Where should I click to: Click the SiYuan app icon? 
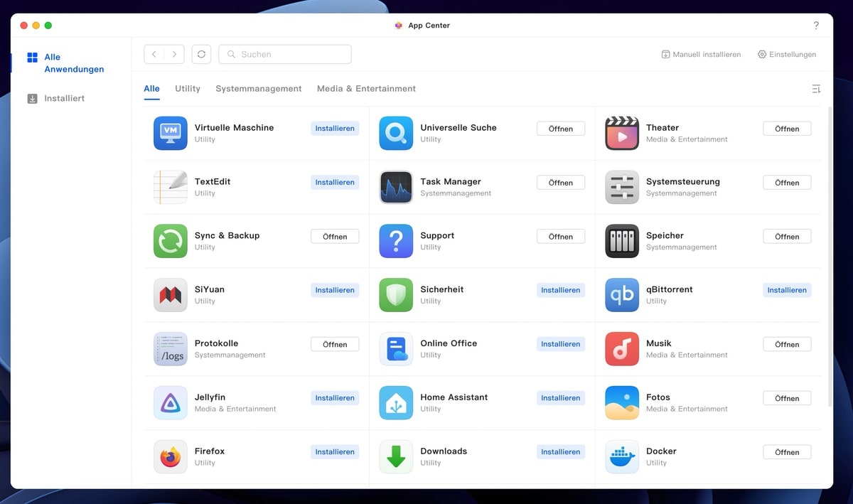pos(170,295)
